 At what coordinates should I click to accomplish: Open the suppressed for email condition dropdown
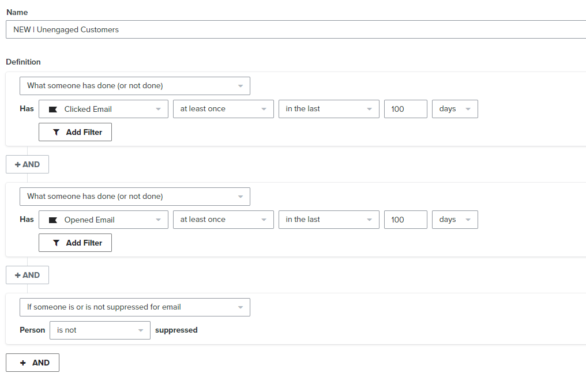tap(135, 307)
